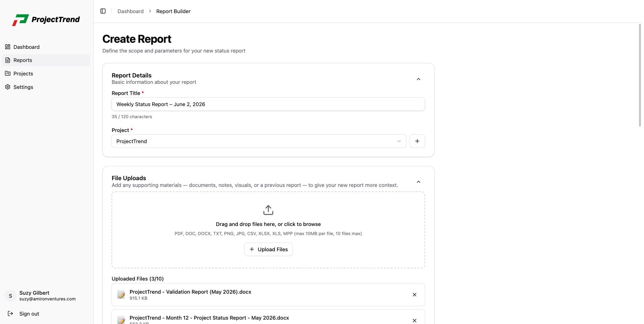Open Reports in the sidebar

[x=46, y=60]
